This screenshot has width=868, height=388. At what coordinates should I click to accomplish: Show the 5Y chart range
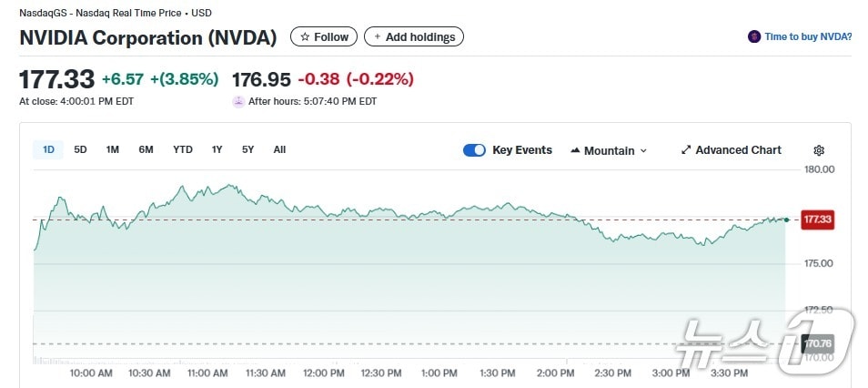[x=247, y=149]
